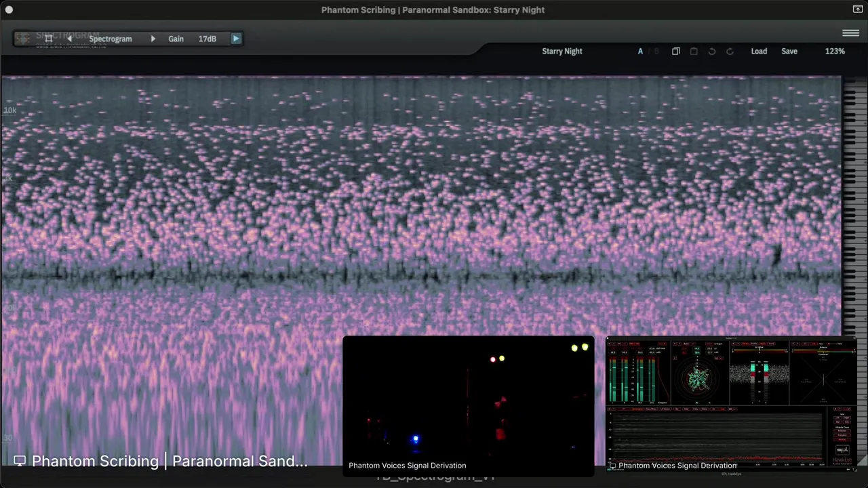
Task: Click the video's Phantom Voices Signal Derivation caption
Action: (x=407, y=466)
